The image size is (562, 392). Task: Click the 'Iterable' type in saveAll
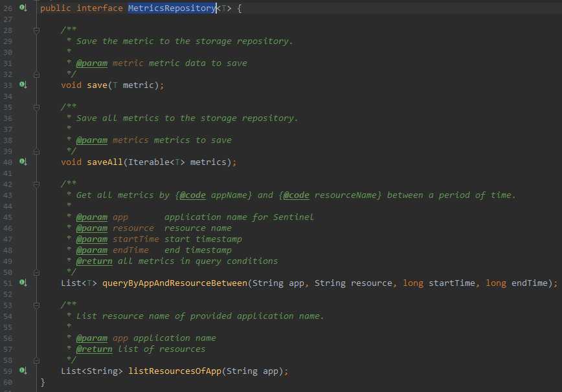tap(149, 162)
